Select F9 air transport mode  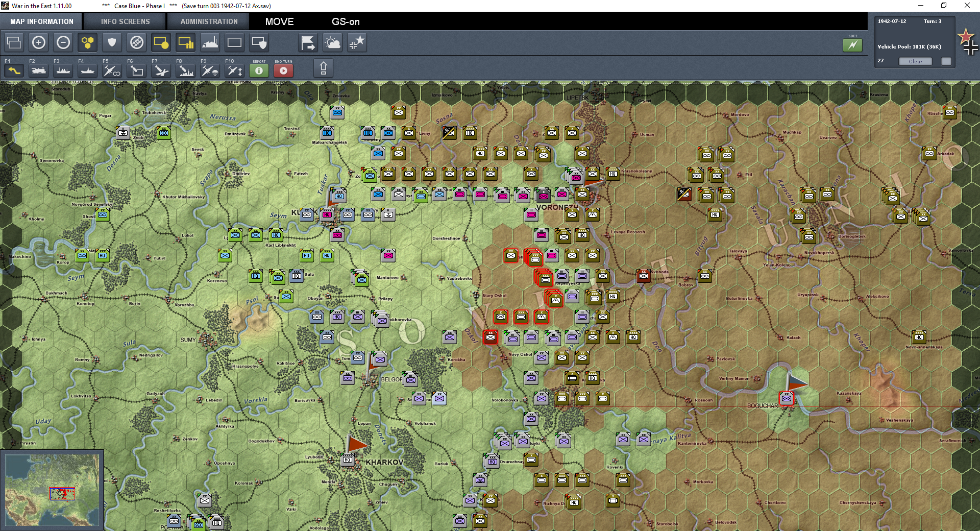(210, 70)
